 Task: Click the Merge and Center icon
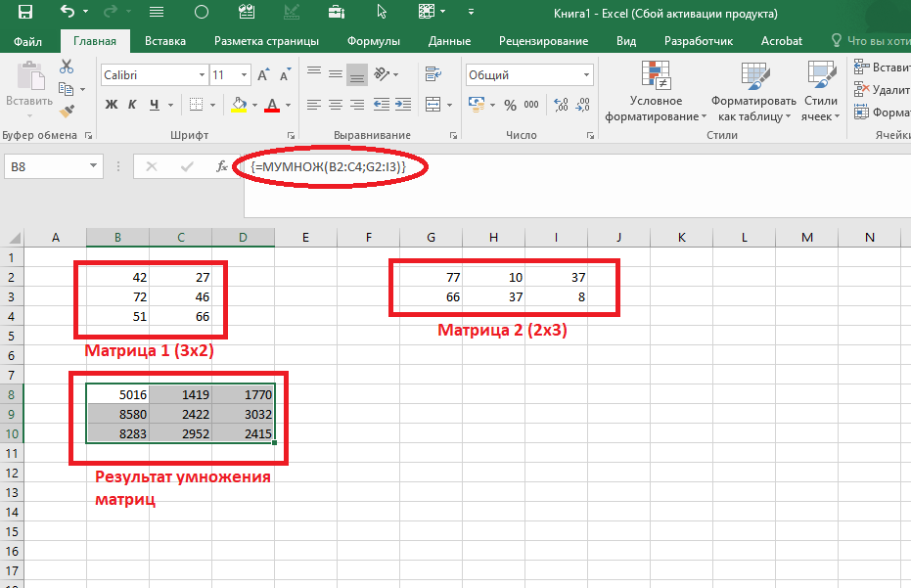[433, 105]
